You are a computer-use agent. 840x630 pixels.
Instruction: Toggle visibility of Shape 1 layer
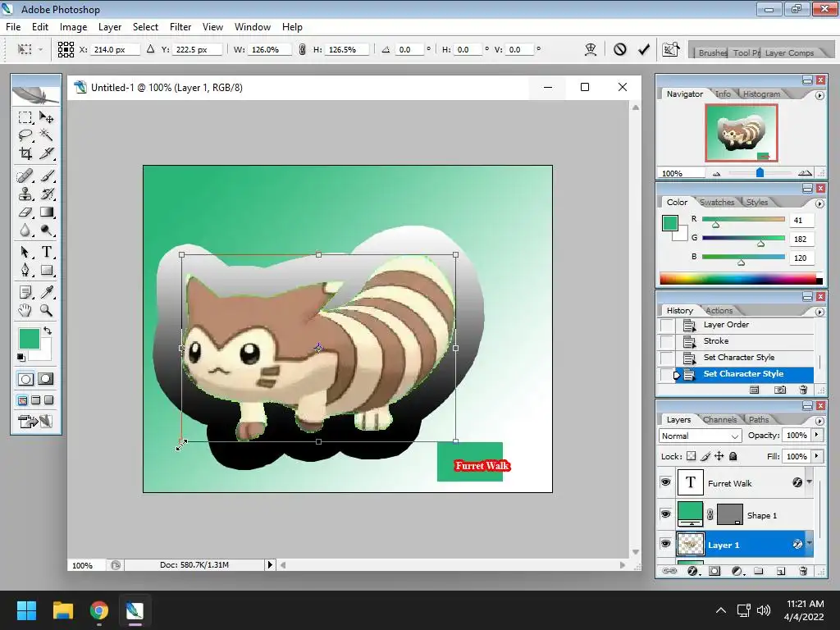coord(665,515)
